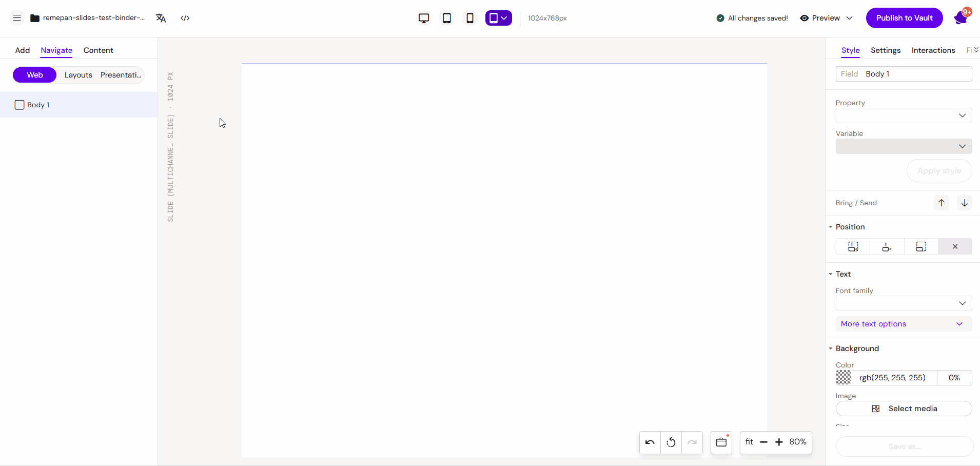
Task: Open the background color swatch
Action: 844,378
